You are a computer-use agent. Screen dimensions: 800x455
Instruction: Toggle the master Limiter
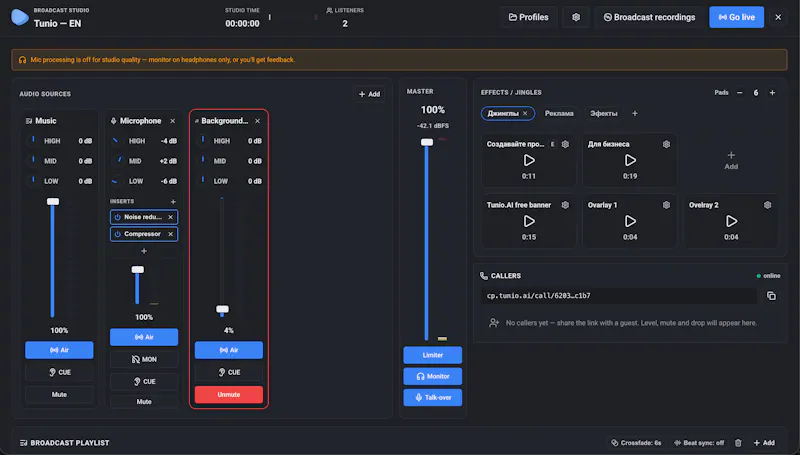(433, 355)
